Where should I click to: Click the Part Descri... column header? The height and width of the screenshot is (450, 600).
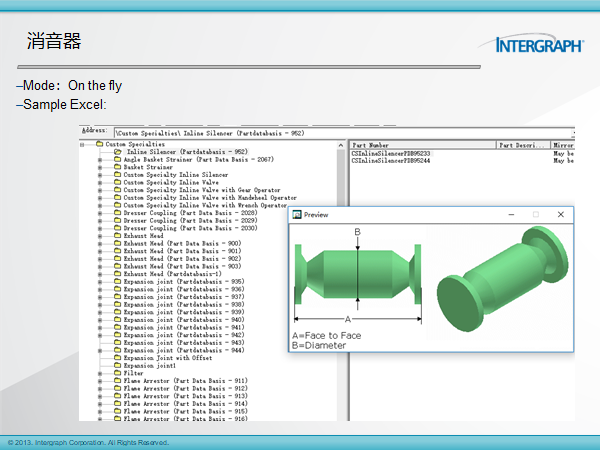pyautogui.click(x=523, y=145)
